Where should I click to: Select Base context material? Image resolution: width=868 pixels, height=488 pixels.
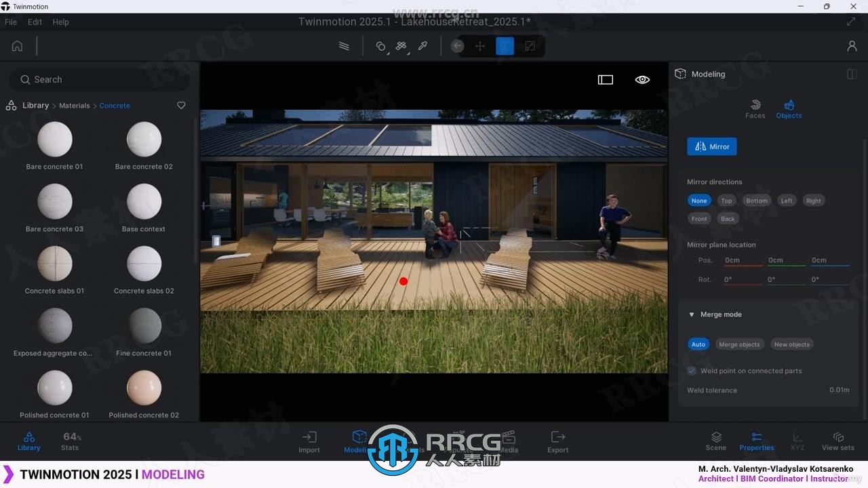[144, 208]
